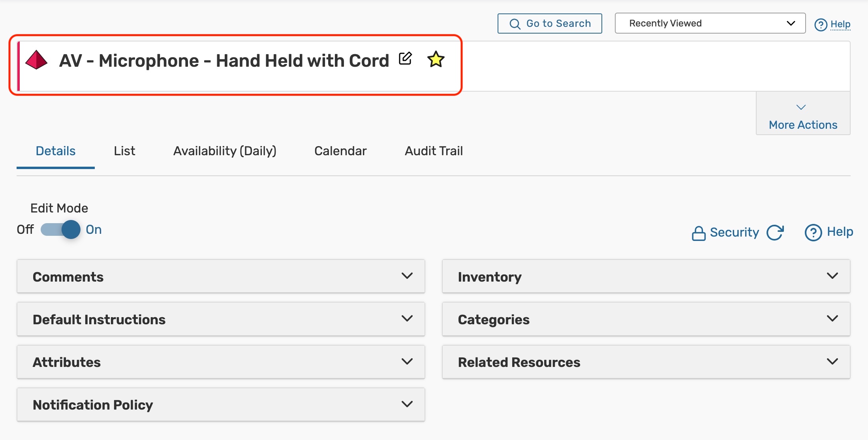Click the circular refresh arrow icon
The width and height of the screenshot is (868, 440).
click(775, 232)
